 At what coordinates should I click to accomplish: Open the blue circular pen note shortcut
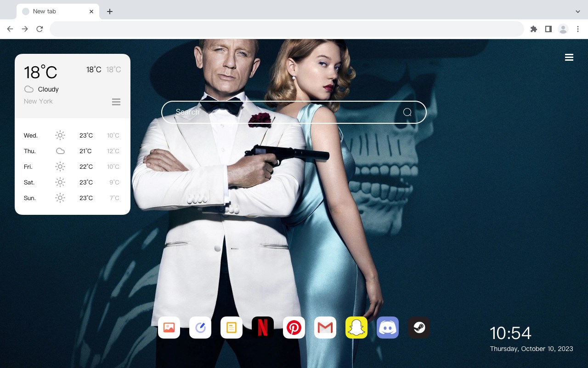pos(200,328)
